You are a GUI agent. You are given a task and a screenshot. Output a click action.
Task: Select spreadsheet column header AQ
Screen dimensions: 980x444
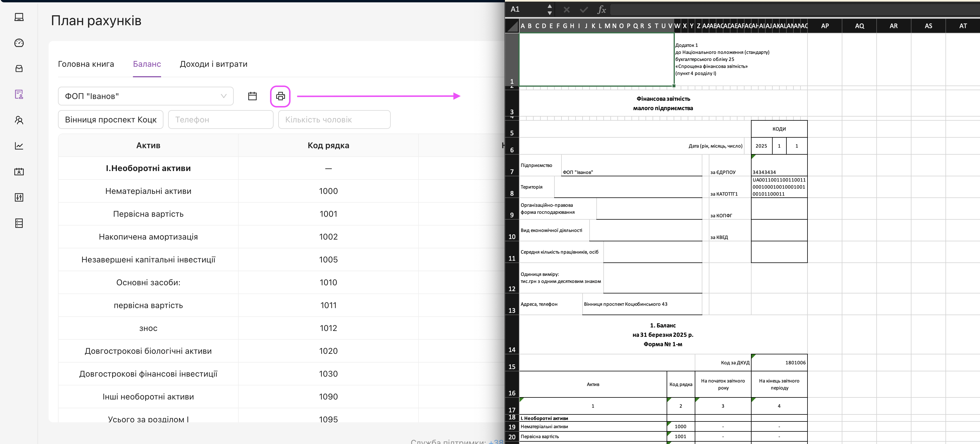pyautogui.click(x=859, y=26)
